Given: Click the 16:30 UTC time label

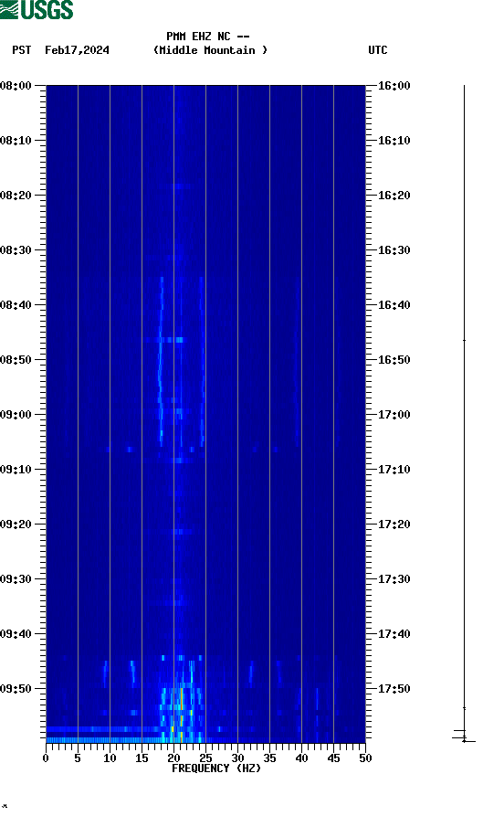Looking at the screenshot, I should click(394, 250).
